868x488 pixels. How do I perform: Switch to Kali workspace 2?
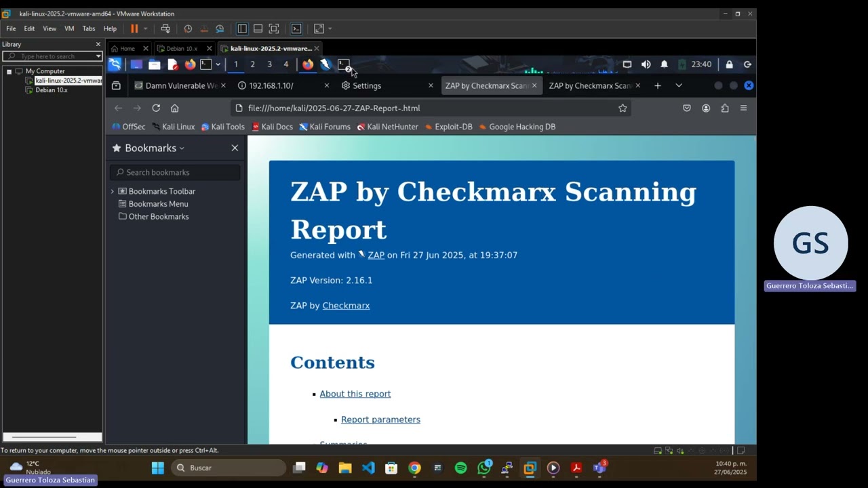[252, 64]
